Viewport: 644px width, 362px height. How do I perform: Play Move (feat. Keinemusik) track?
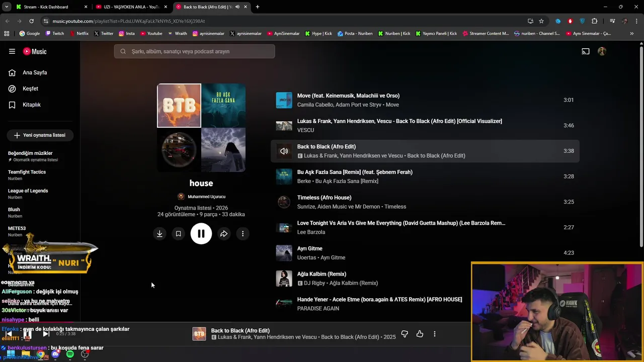click(x=348, y=96)
